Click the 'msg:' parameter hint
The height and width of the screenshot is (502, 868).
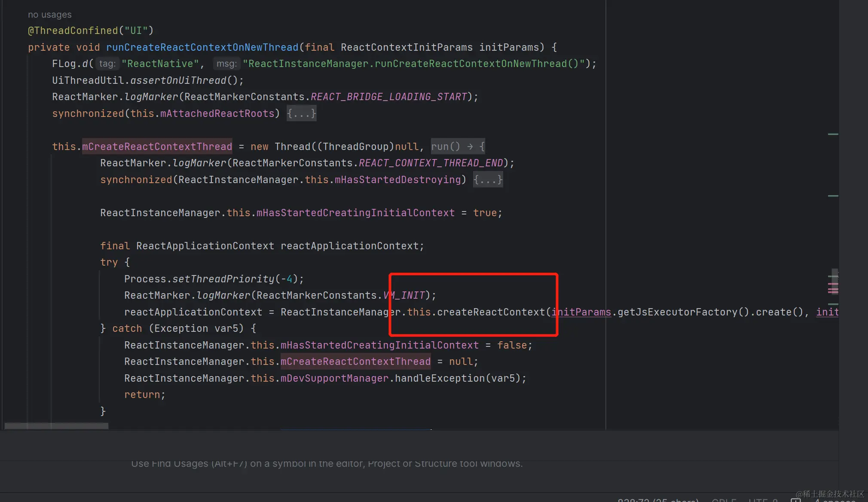[226, 64]
